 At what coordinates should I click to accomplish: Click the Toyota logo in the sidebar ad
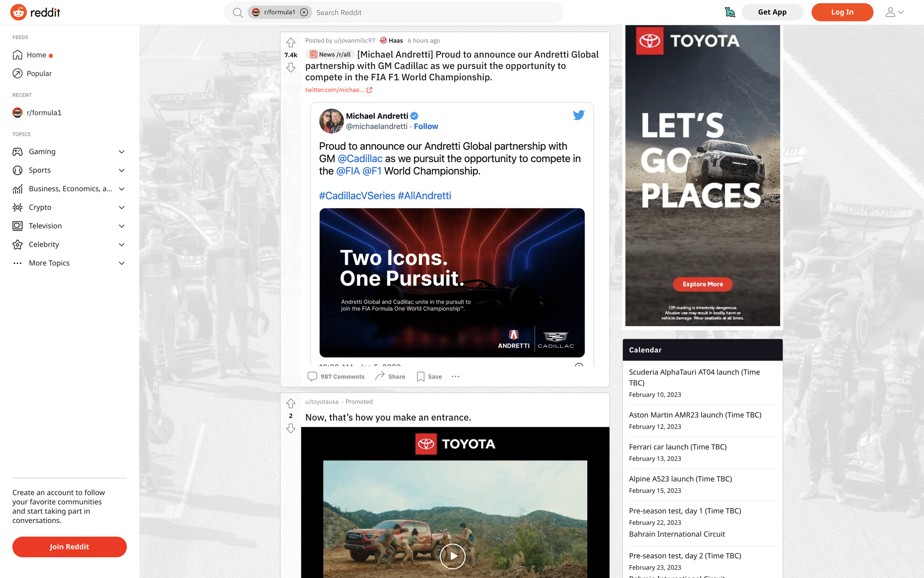point(687,41)
